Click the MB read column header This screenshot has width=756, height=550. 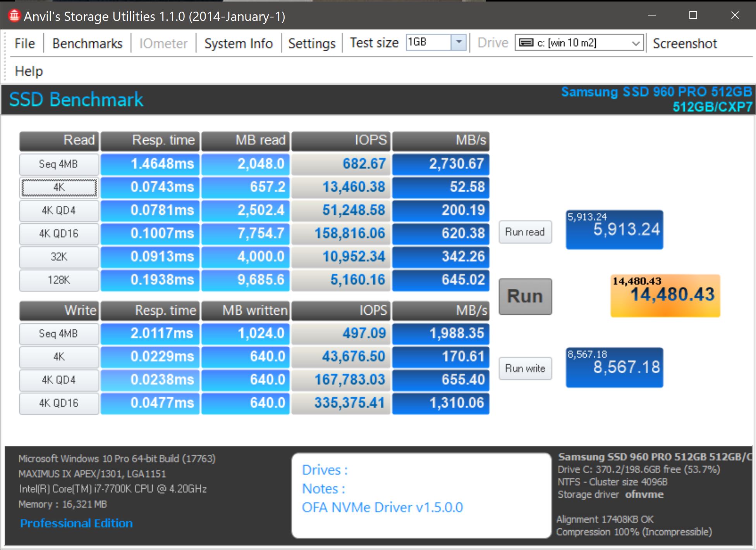[x=246, y=141]
